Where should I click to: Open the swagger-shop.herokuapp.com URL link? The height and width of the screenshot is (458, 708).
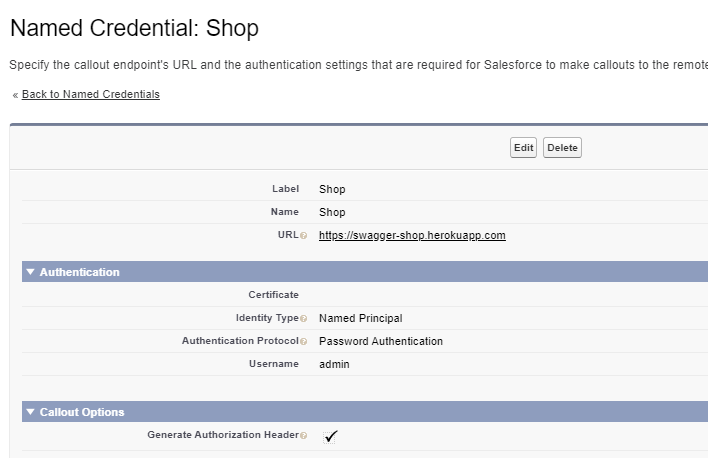[412, 235]
